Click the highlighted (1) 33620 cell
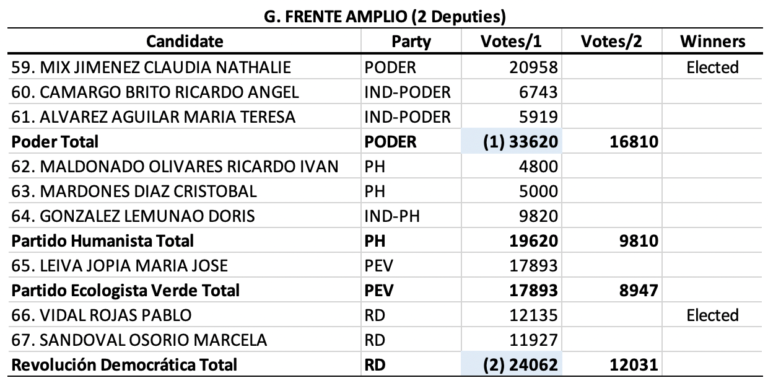 click(511, 142)
